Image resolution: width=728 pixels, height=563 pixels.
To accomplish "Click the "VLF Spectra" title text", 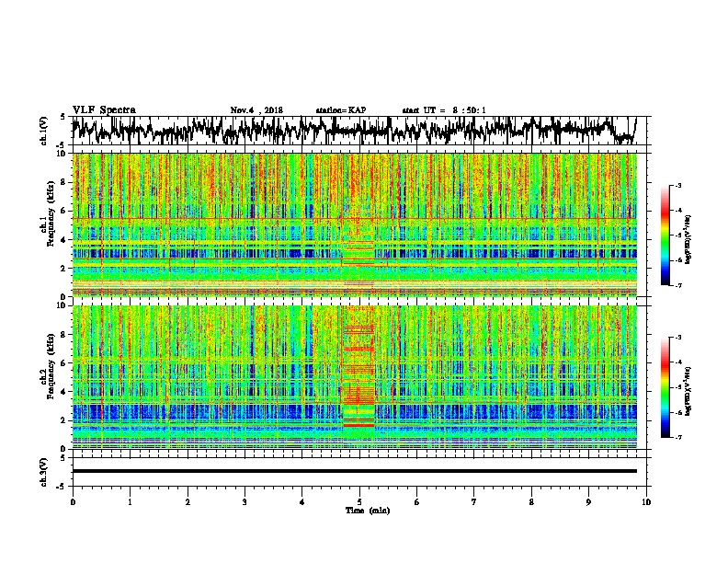I will coord(104,110).
